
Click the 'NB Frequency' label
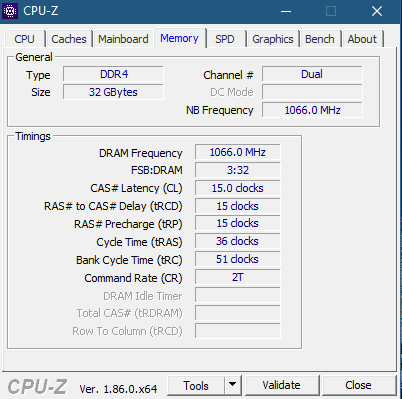[220, 110]
